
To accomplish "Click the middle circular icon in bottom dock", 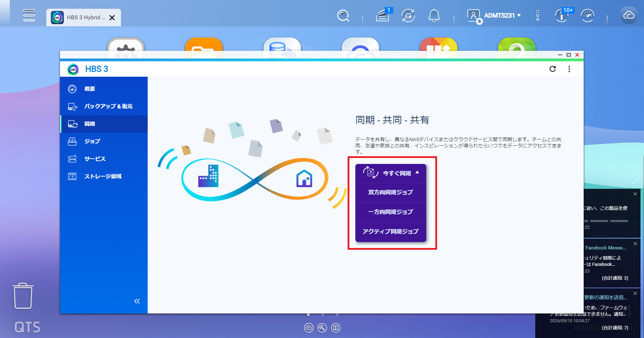I will click(322, 328).
